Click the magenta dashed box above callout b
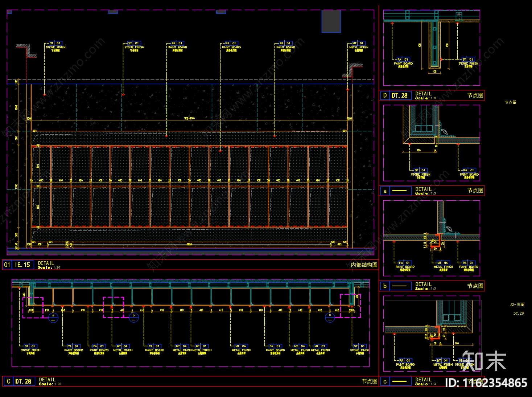The image size is (532, 397). 114,307
